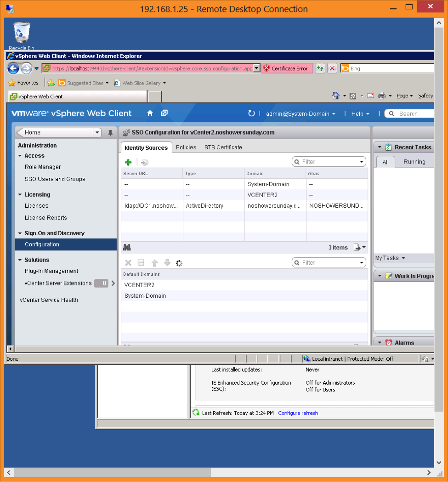Open Plug-In Management
The height and width of the screenshot is (482, 448).
[51, 271]
